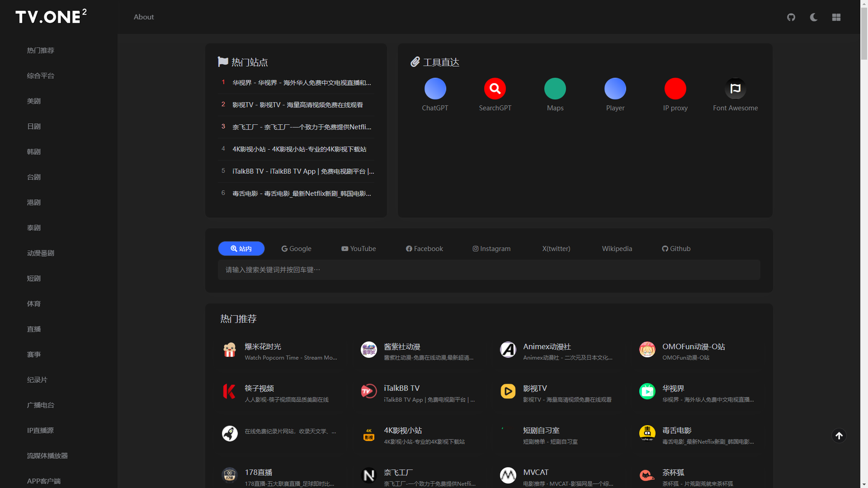868x488 pixels.
Task: Open 美剧 sidebar category
Action: pyautogui.click(x=34, y=101)
